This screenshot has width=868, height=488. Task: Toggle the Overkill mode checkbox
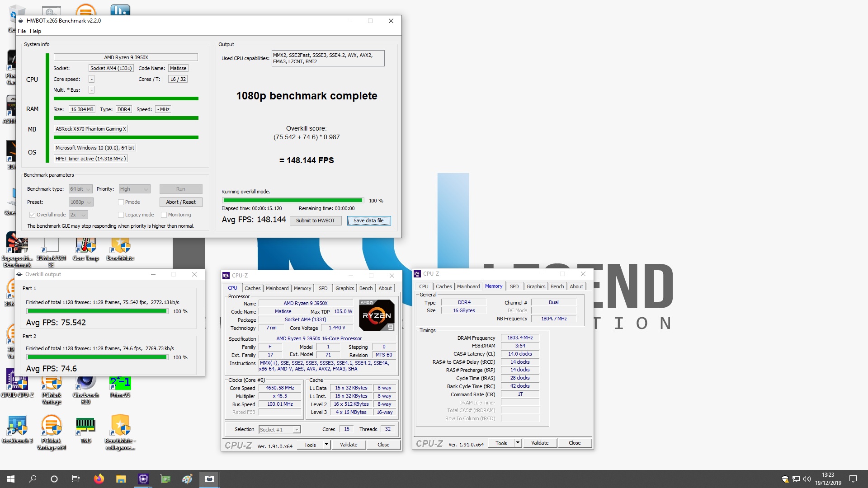32,215
